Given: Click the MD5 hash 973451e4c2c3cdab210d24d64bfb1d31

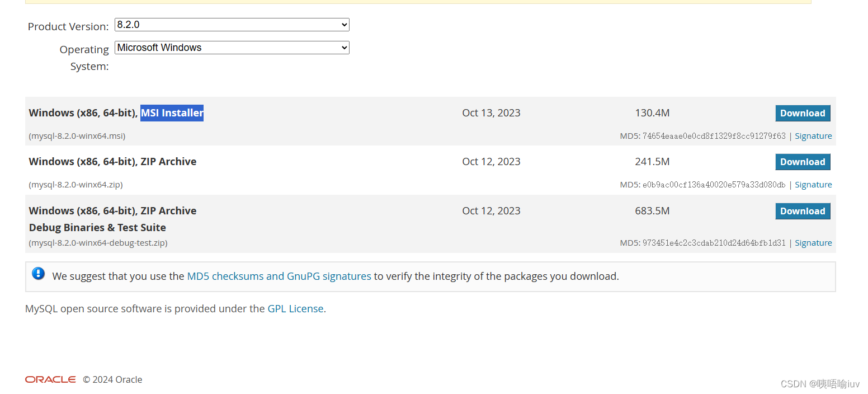Looking at the screenshot, I should coord(714,243).
